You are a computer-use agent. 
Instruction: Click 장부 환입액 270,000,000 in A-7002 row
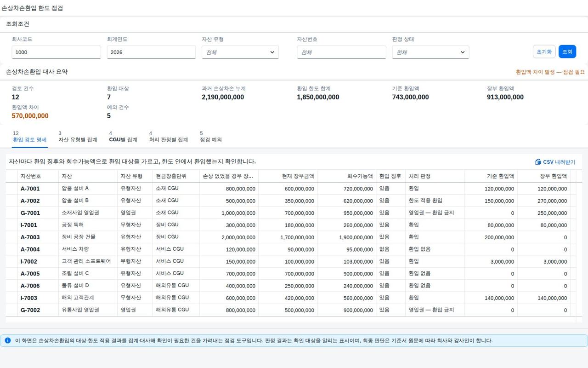(552, 201)
